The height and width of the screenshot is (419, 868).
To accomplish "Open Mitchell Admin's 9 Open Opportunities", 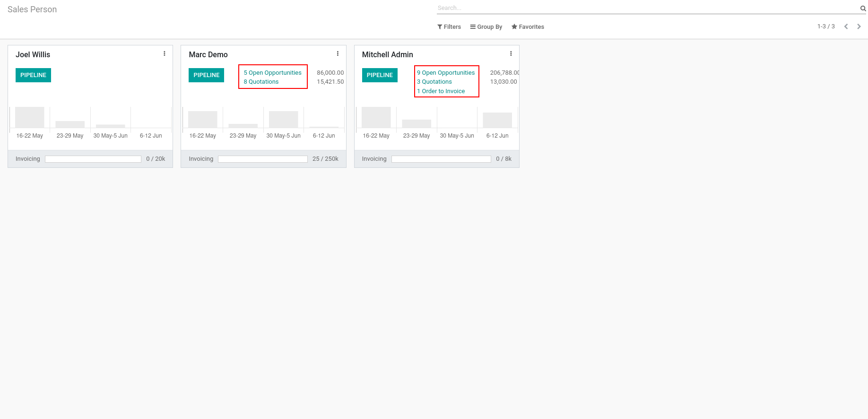I will (x=446, y=73).
